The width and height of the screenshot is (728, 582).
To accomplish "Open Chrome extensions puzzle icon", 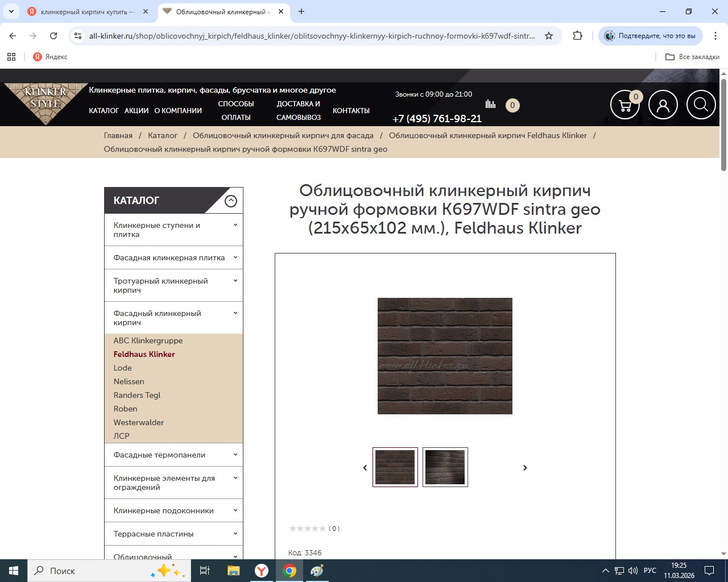I will [578, 36].
